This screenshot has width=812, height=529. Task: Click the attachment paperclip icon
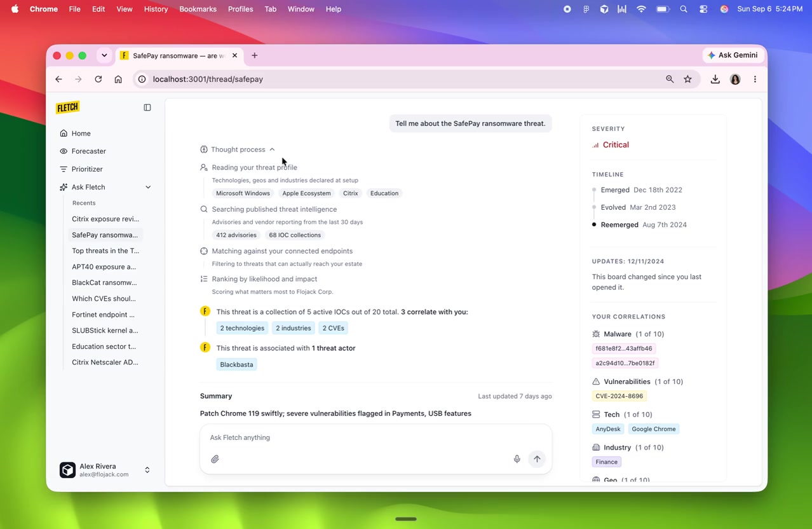click(215, 459)
